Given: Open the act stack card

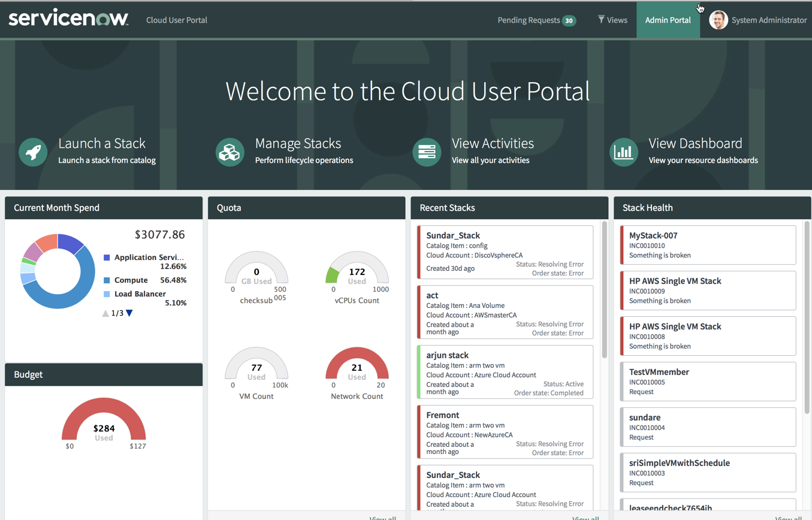Looking at the screenshot, I should click(505, 312).
